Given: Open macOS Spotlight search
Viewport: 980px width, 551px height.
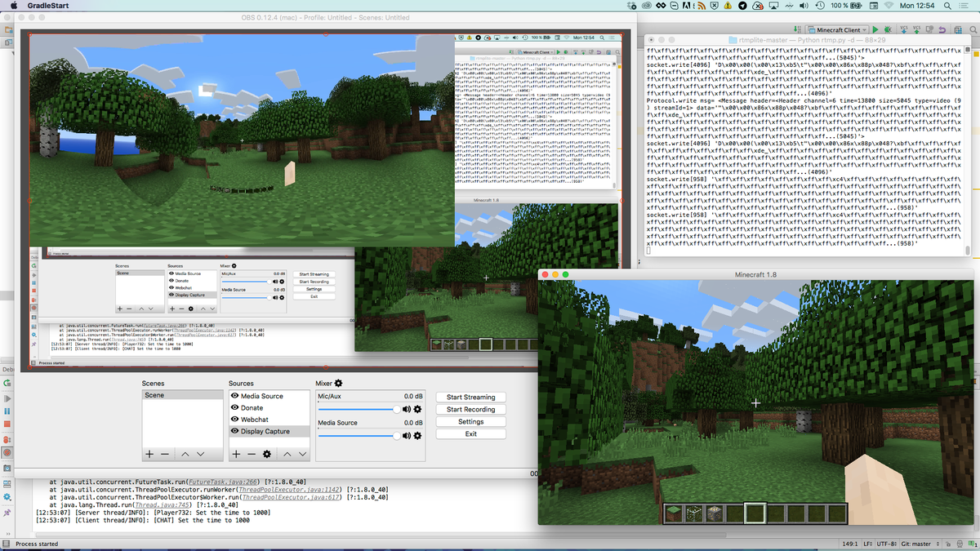Looking at the screenshot, I should click(x=947, y=6).
